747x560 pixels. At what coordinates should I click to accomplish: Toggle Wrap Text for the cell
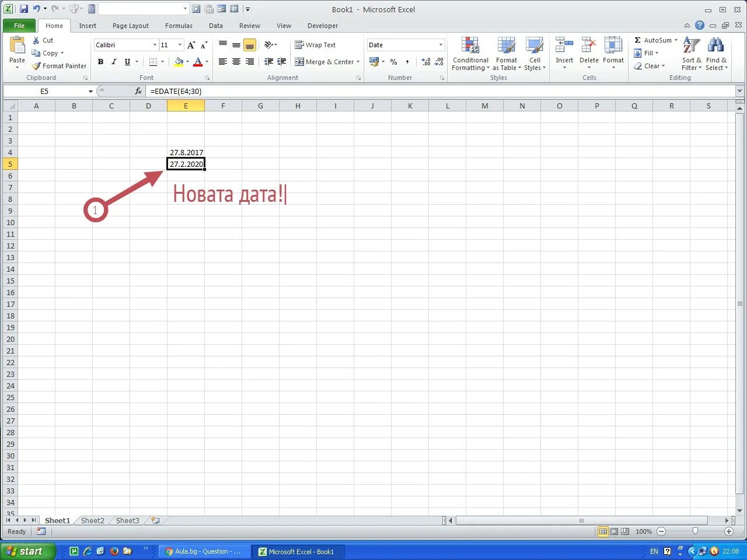tap(315, 45)
